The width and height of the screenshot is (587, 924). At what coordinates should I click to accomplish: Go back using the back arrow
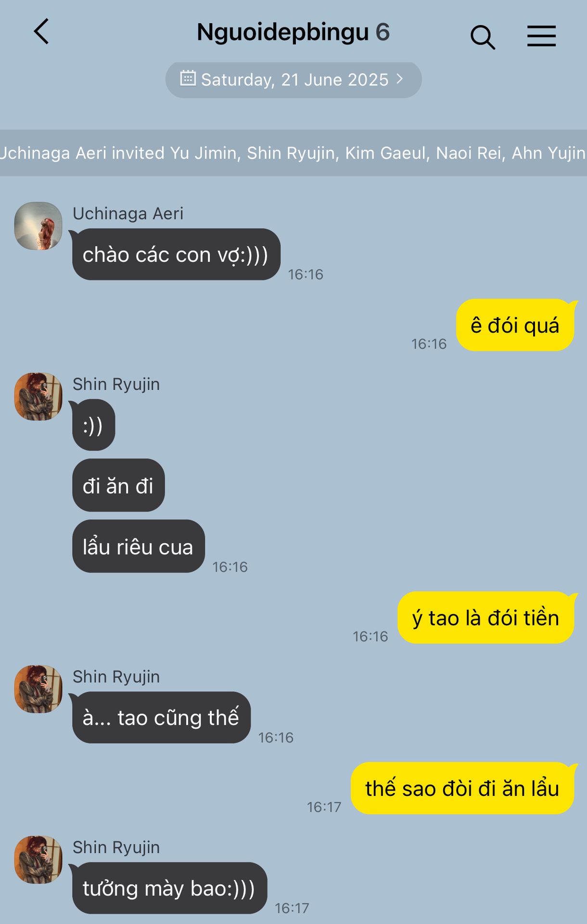(x=41, y=32)
